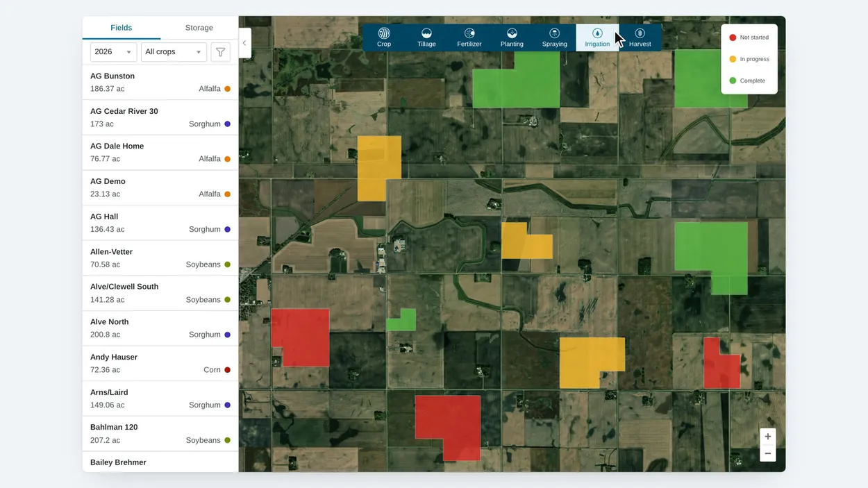Open the 2026 year dropdown

(x=113, y=52)
